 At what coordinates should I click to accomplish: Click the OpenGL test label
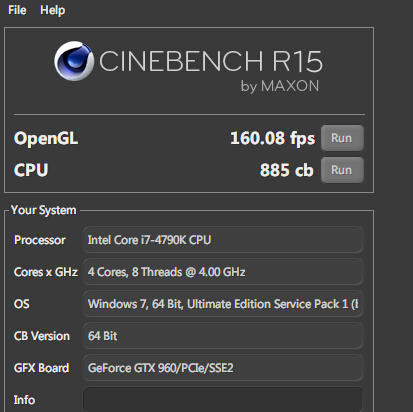[x=46, y=138]
